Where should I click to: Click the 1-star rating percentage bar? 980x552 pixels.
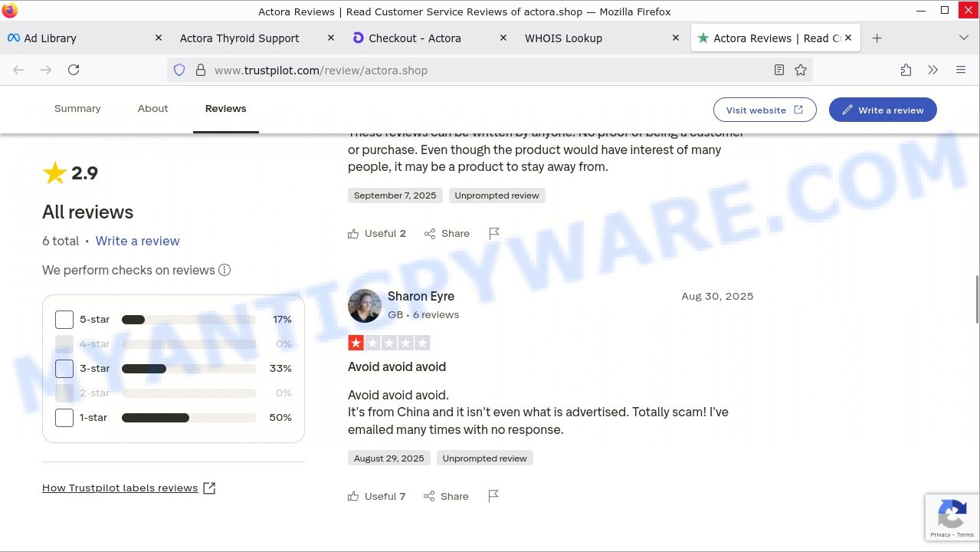tap(188, 418)
